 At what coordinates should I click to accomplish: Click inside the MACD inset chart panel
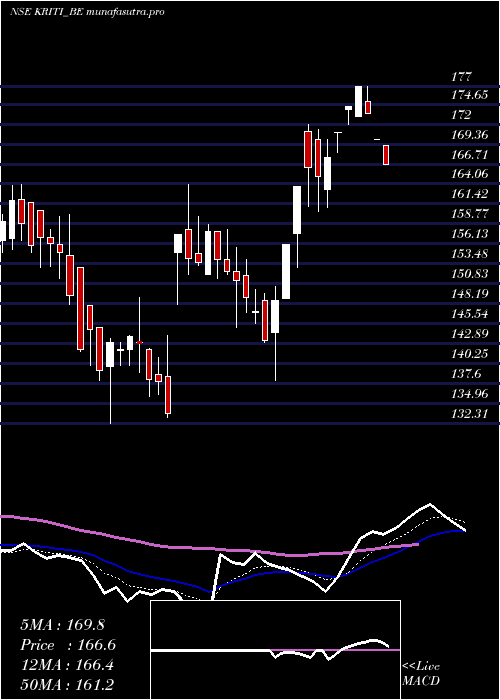pos(275,650)
